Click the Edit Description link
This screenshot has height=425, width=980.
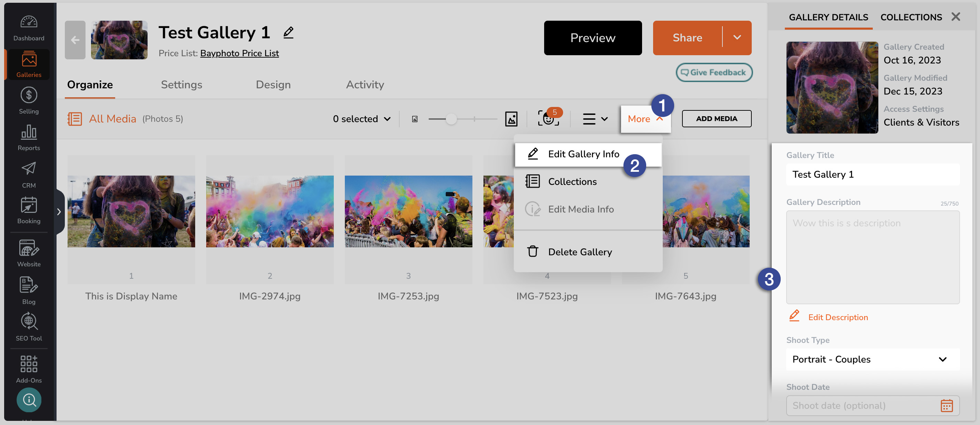click(838, 317)
